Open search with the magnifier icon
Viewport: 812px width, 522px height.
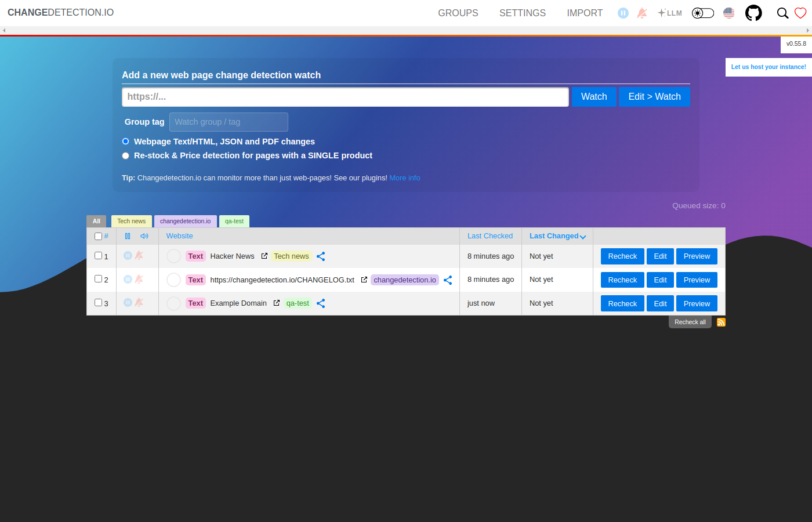tap(782, 13)
